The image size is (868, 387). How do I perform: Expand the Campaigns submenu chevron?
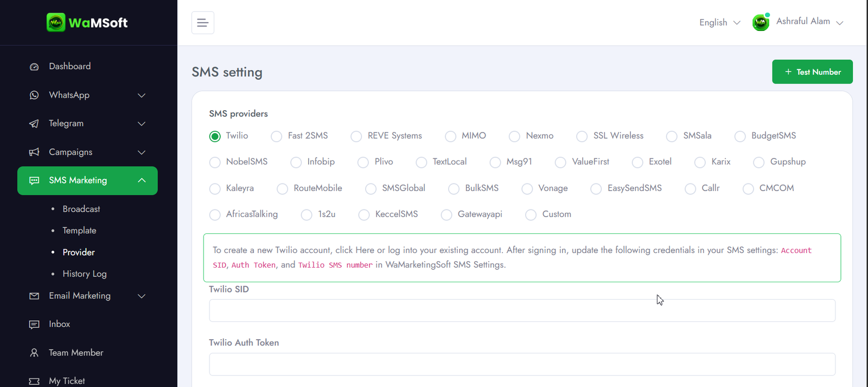pos(142,153)
